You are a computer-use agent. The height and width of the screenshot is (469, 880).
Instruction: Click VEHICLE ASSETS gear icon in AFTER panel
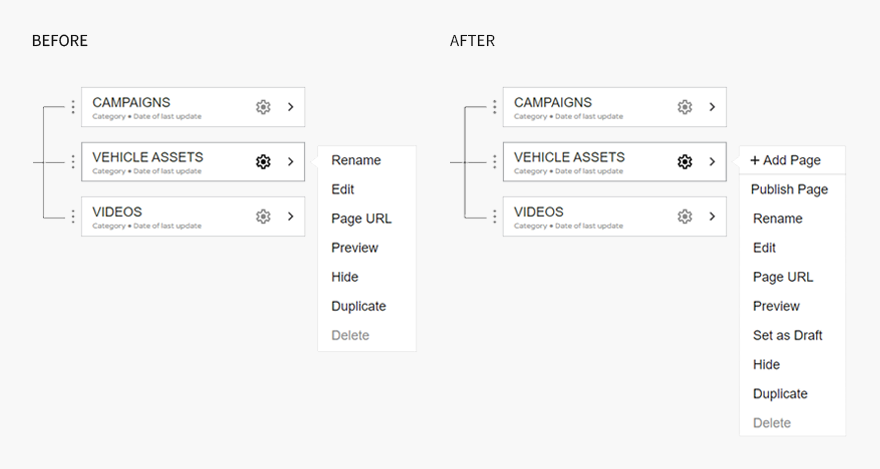pyautogui.click(x=685, y=162)
